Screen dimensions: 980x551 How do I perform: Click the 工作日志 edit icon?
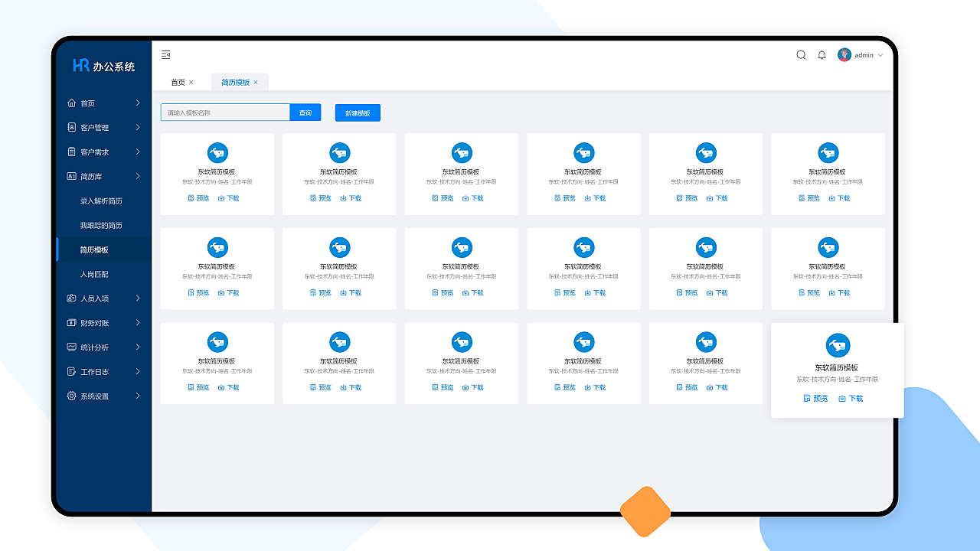(x=71, y=371)
